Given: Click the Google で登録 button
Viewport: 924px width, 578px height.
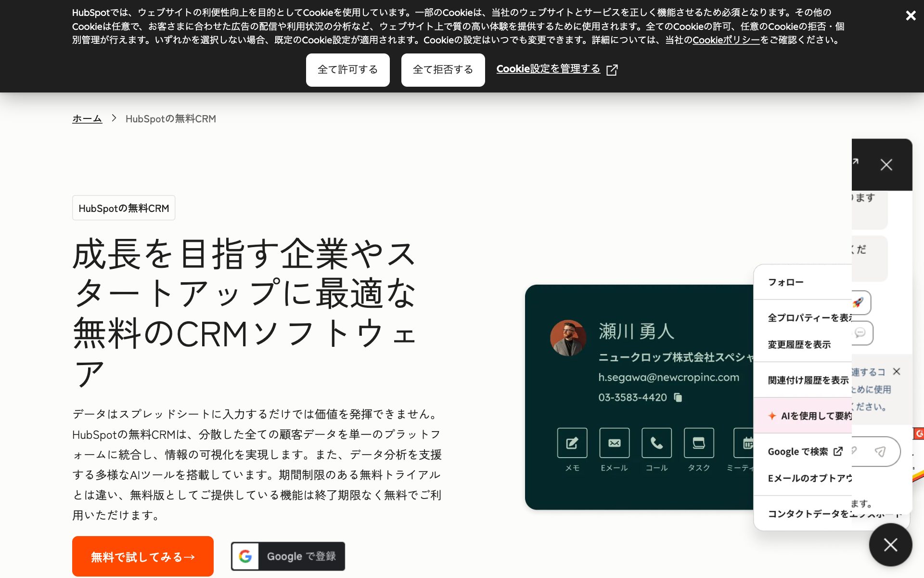Looking at the screenshot, I should [x=288, y=556].
